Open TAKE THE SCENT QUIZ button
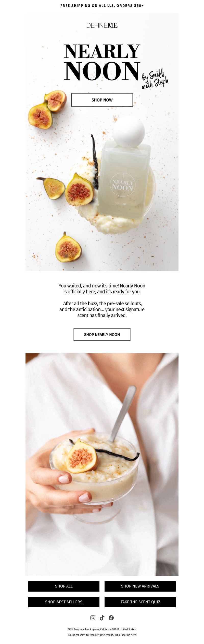 click(140, 602)
